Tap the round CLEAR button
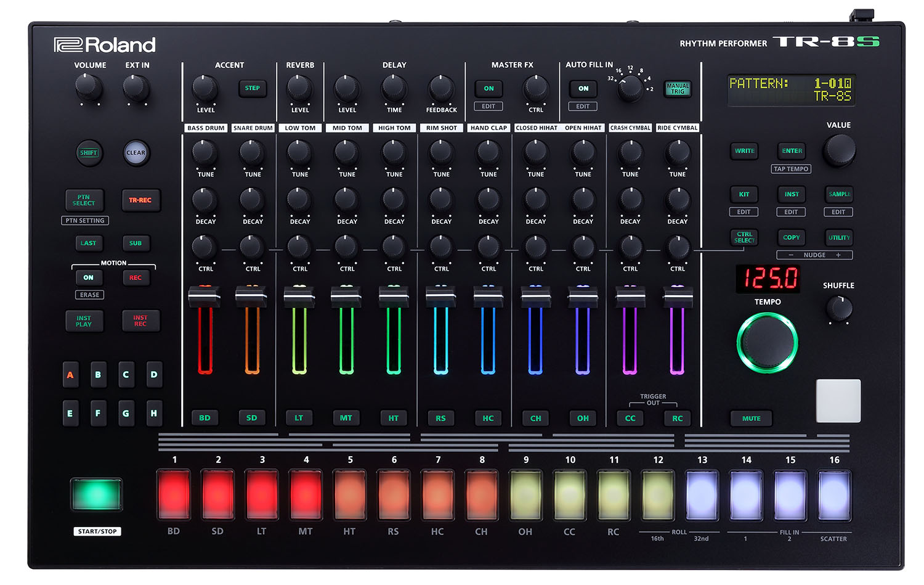This screenshot has height=585, width=924. pyautogui.click(x=136, y=153)
